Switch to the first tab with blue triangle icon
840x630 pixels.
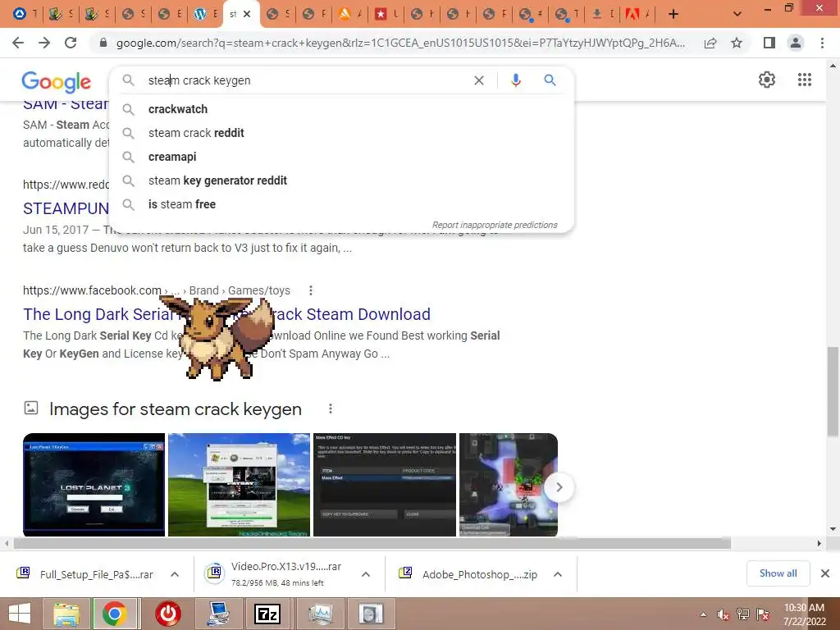[x=24, y=15]
